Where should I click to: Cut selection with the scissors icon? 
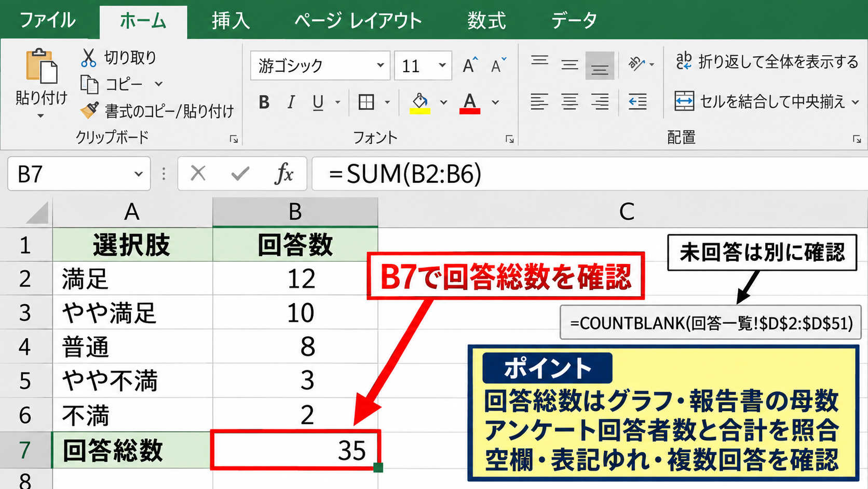88,57
